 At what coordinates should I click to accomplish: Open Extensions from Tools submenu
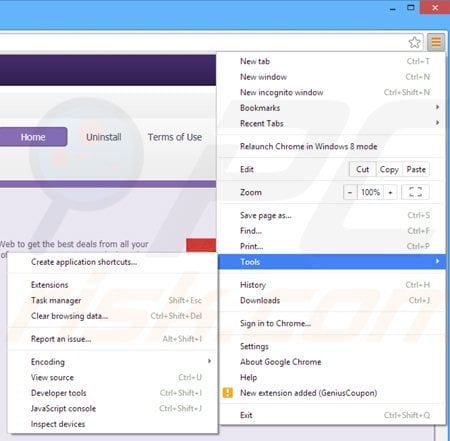[113, 285]
